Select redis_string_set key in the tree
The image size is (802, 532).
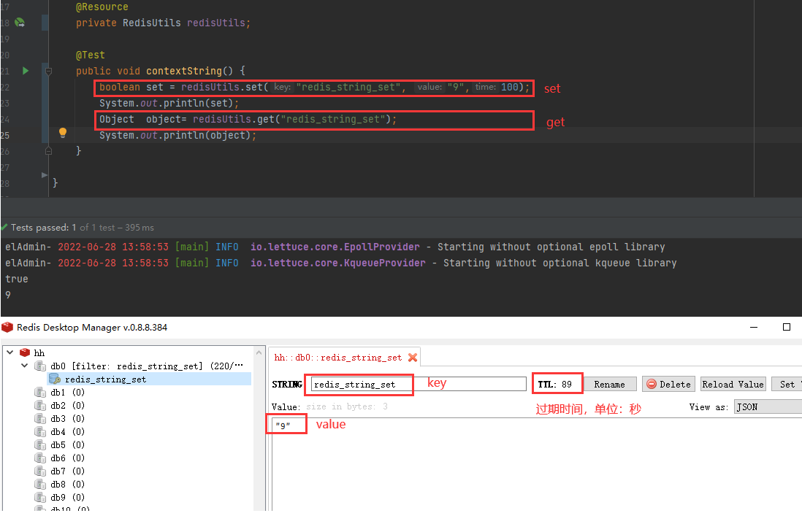[105, 379]
